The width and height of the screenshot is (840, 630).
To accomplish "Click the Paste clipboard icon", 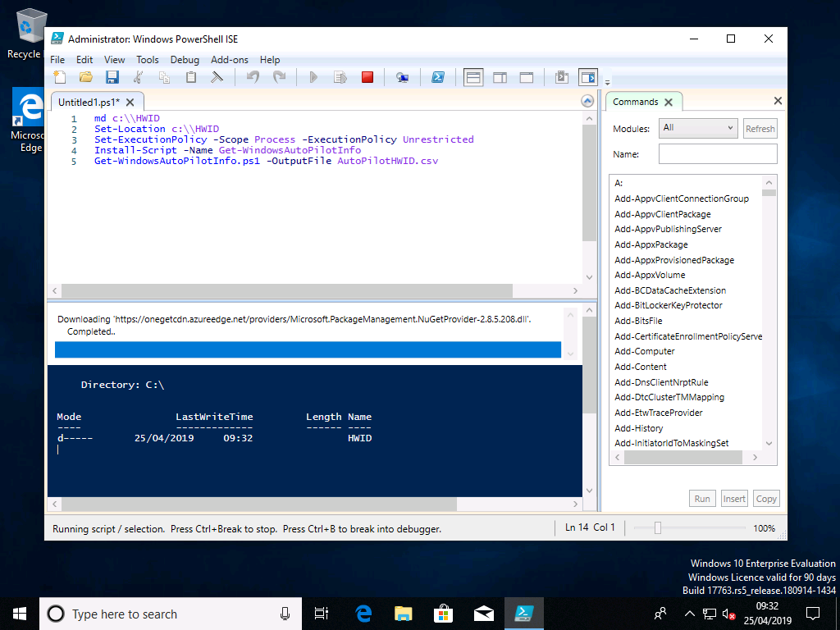I will pos(190,77).
